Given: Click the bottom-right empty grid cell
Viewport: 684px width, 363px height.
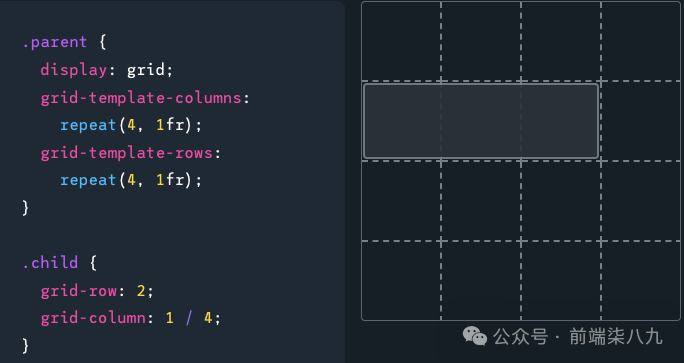Looking at the screenshot, I should tap(640, 281).
